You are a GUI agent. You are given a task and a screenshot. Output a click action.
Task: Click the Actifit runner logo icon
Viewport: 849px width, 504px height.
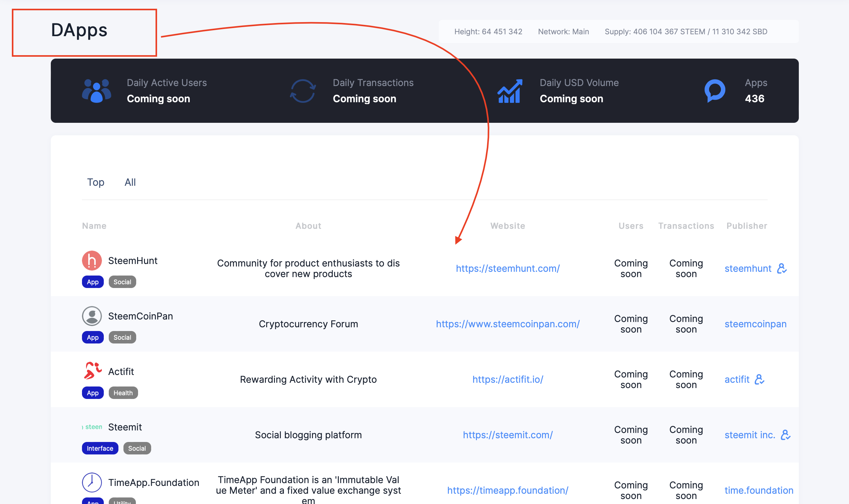pyautogui.click(x=92, y=371)
